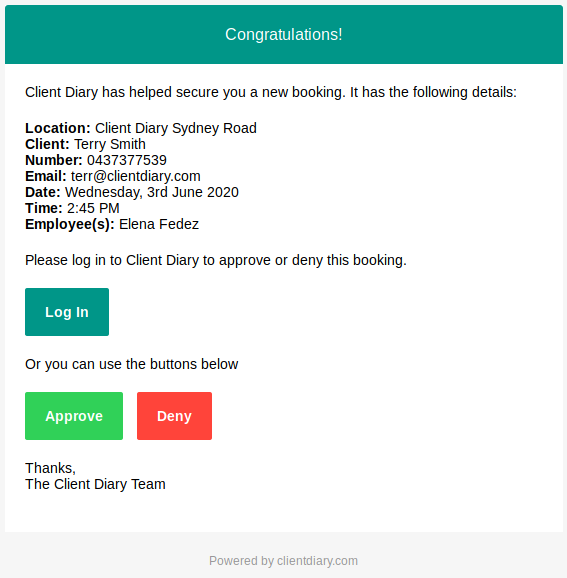The height and width of the screenshot is (578, 567).
Task: Follow the Powered by clientdiary.com footer link
Action: pyautogui.click(x=284, y=561)
